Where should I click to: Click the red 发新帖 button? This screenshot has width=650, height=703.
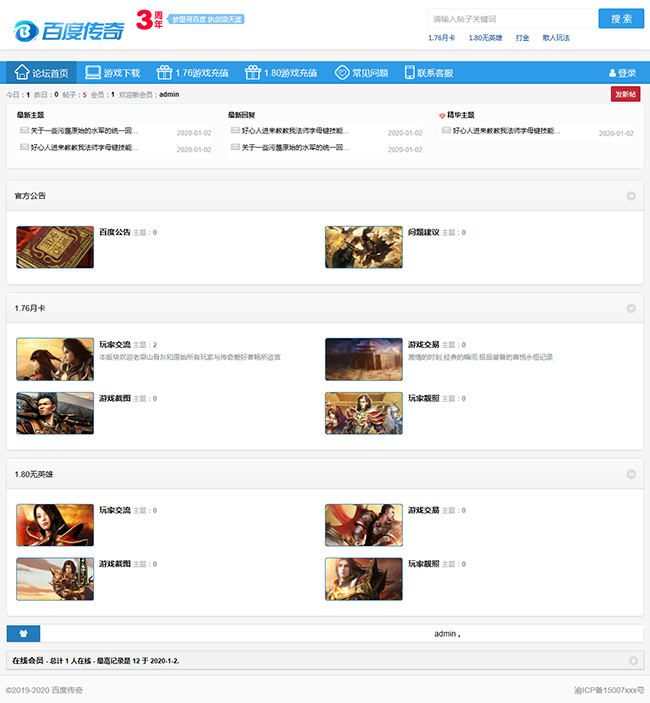pos(625,94)
